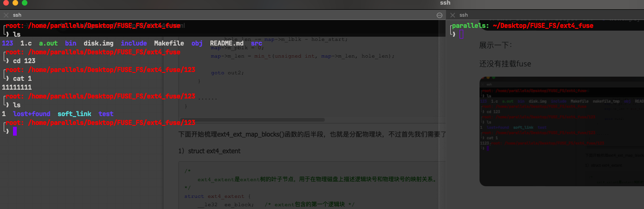Click the '1.c' file name in ls output

[26, 43]
